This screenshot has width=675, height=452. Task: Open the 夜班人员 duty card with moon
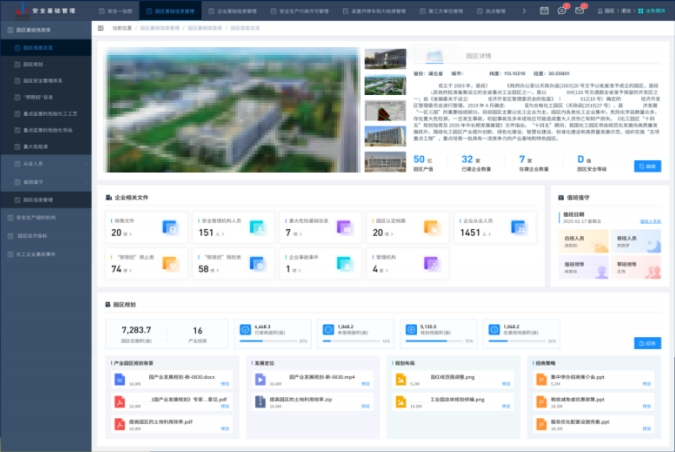coord(636,241)
